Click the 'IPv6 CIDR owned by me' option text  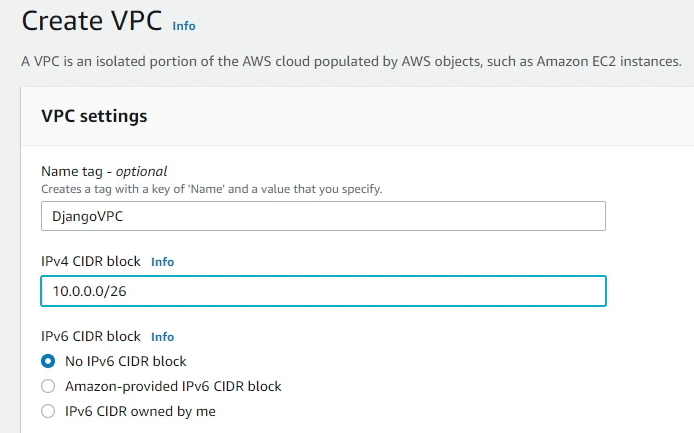click(x=140, y=411)
